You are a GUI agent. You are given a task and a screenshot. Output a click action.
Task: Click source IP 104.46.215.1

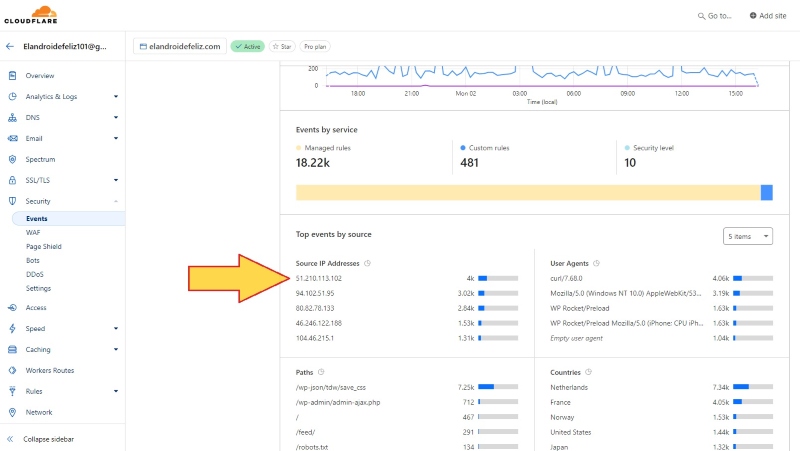click(x=315, y=338)
